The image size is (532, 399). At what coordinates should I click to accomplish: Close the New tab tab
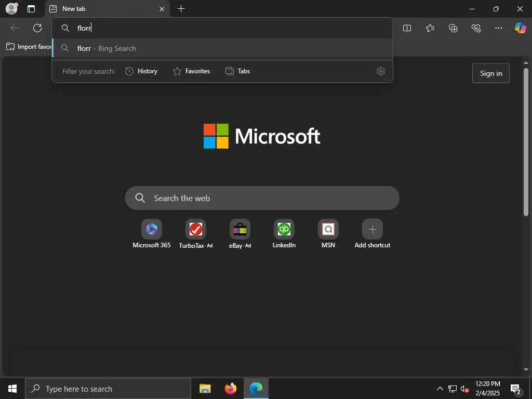point(162,9)
